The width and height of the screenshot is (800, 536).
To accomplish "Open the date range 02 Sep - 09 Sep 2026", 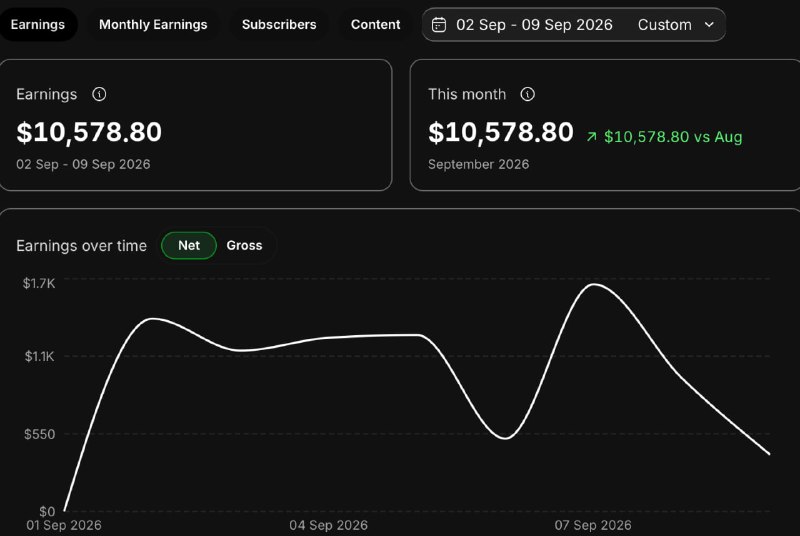I will (534, 24).
